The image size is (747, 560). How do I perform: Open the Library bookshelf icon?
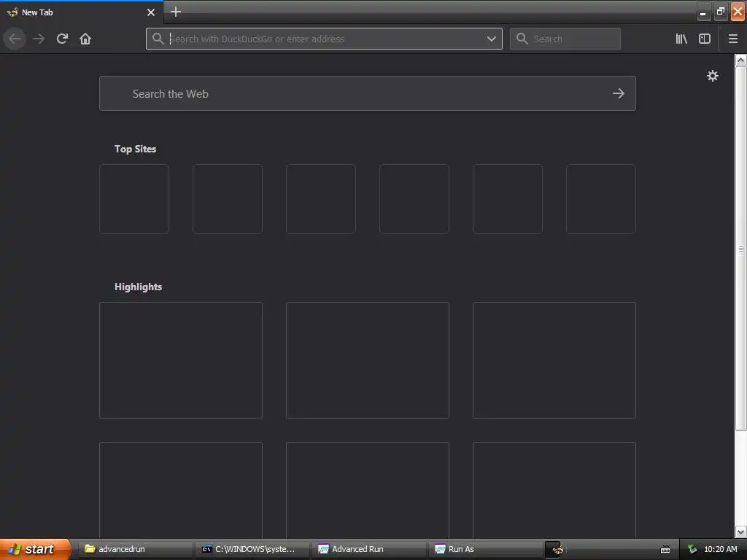pyautogui.click(x=681, y=39)
